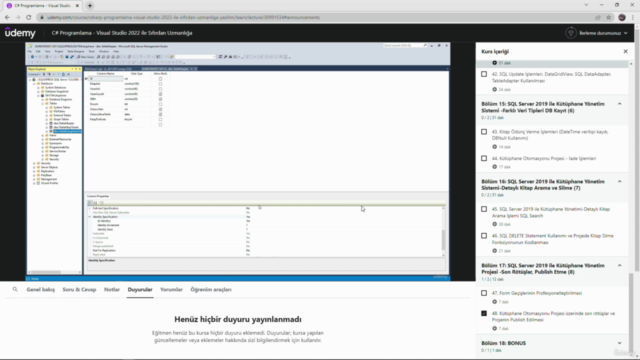
Task: Click the play icon under lecture 45
Action: 494,224
